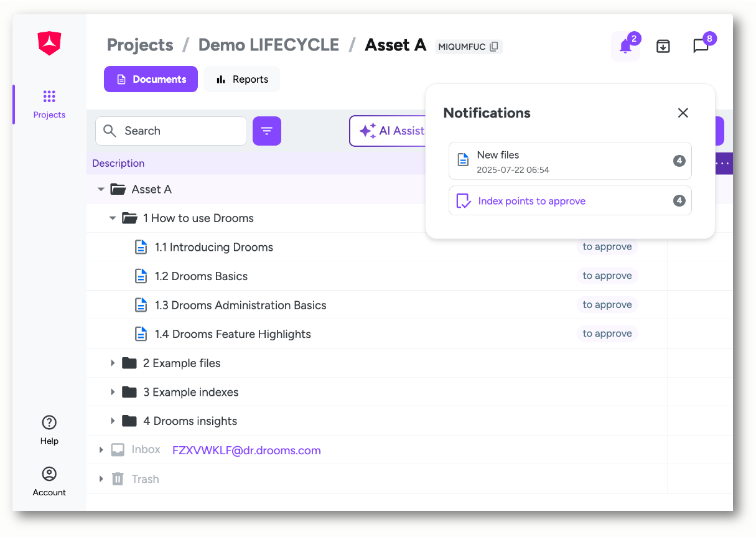This screenshot has width=756, height=537.
Task: Click the 4 Drooms insights folder icon
Action: click(129, 421)
